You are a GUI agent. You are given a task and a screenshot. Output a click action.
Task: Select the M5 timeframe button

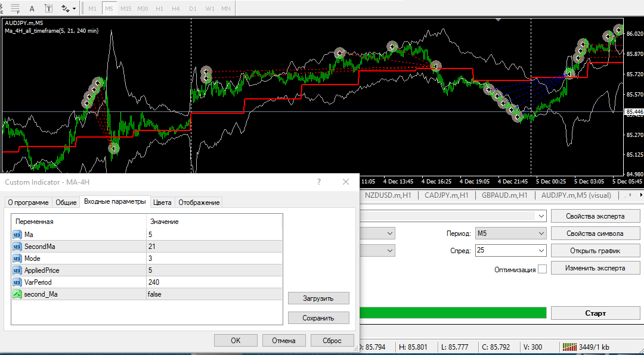tap(109, 8)
